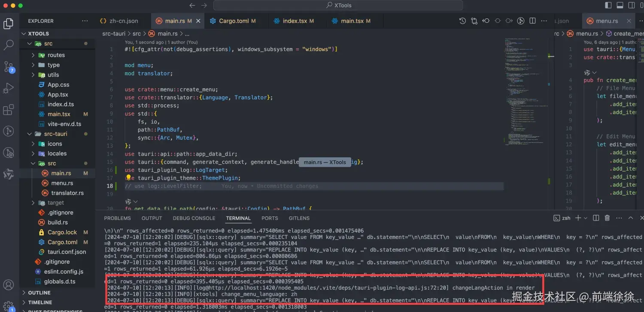Click the lightbulb code action icon
The width and height of the screenshot is (644, 312).
pos(128,178)
